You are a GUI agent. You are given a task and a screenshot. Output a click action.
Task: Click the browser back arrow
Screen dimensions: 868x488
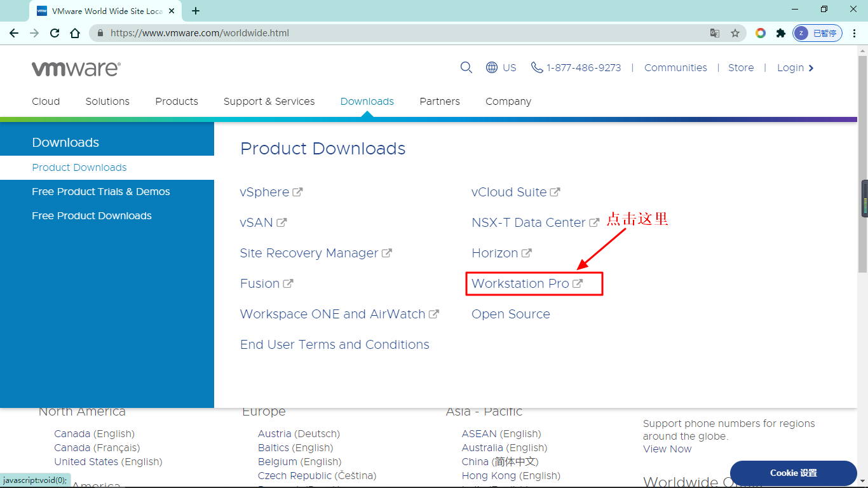tap(14, 33)
